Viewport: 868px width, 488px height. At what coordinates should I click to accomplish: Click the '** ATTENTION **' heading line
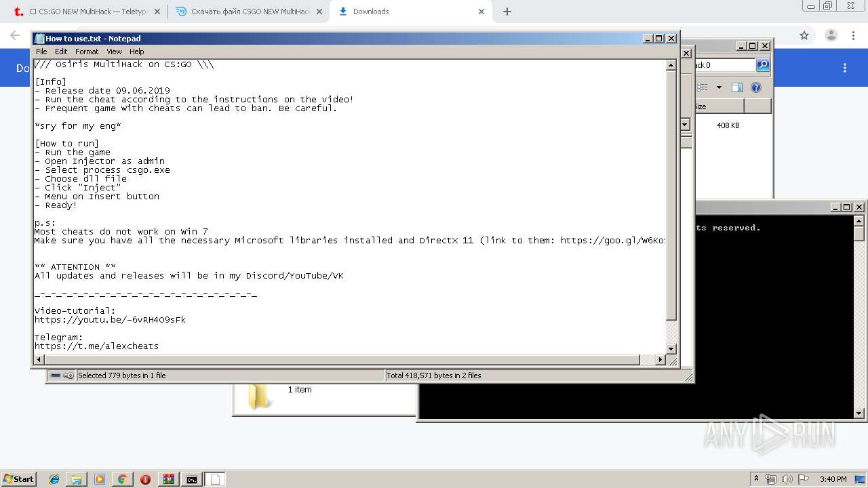pos(75,266)
